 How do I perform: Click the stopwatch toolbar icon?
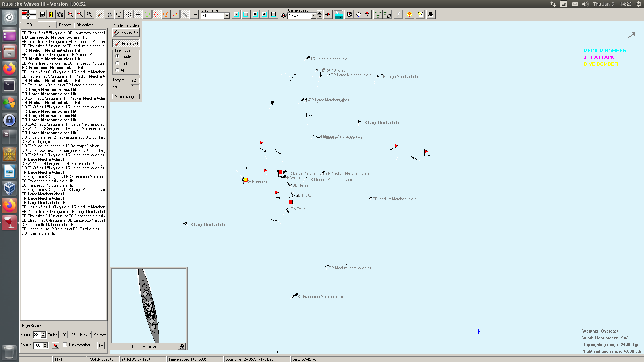[x=349, y=14]
